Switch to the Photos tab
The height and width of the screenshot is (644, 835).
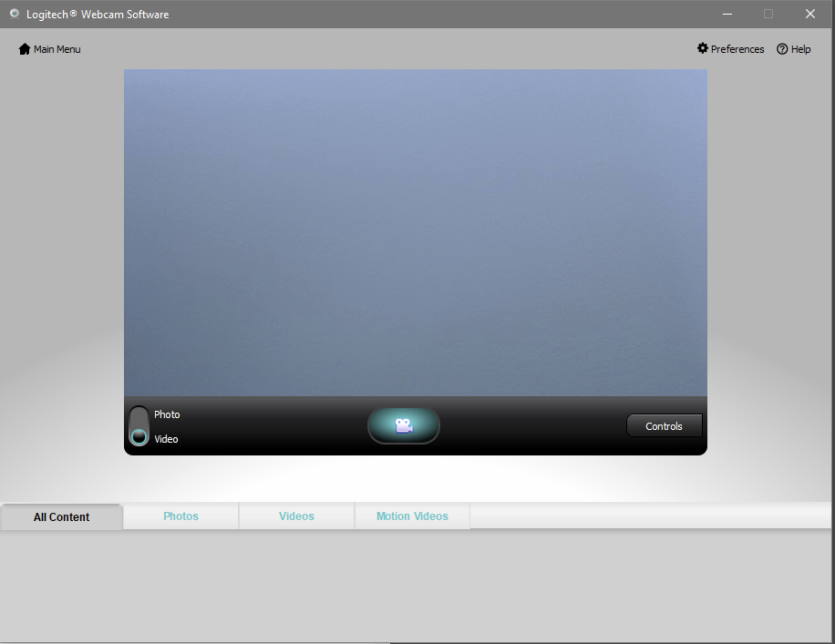[x=181, y=516]
